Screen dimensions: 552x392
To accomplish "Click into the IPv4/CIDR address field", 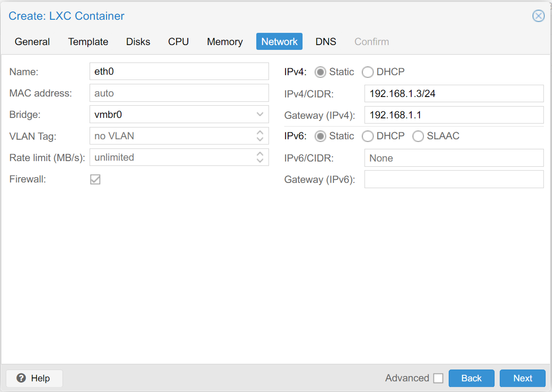I will pos(454,94).
